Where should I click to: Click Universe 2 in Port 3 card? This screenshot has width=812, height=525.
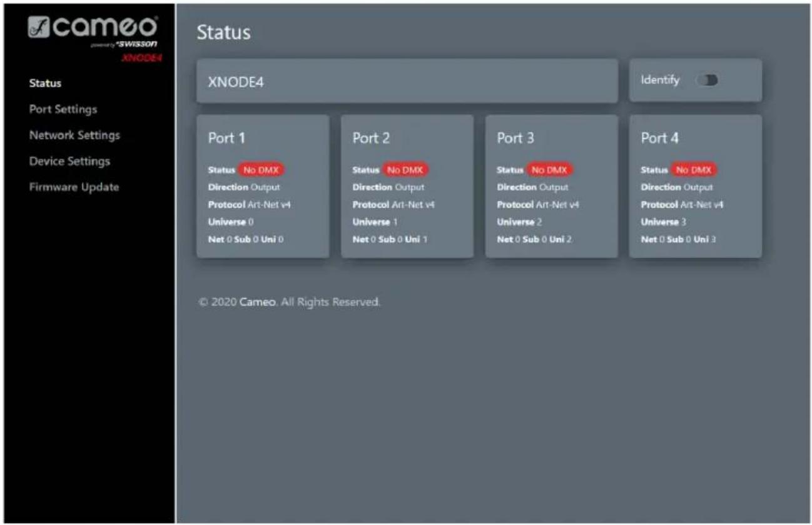pyautogui.click(x=520, y=222)
